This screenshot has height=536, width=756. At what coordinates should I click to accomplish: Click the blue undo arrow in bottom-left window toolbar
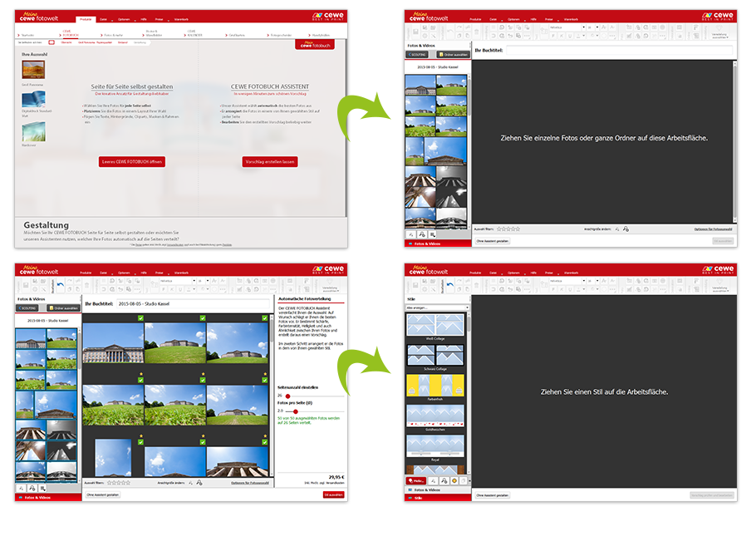coord(61,284)
